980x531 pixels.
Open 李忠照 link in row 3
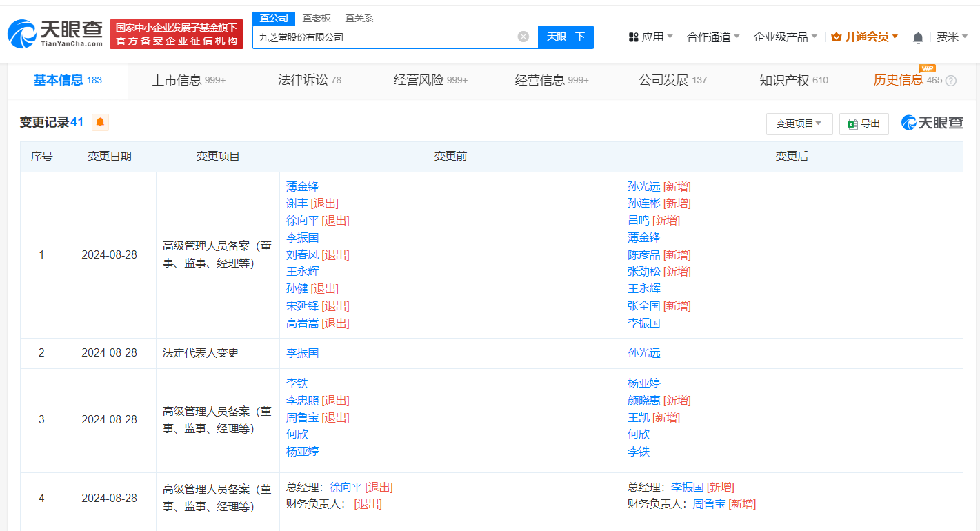(x=303, y=401)
